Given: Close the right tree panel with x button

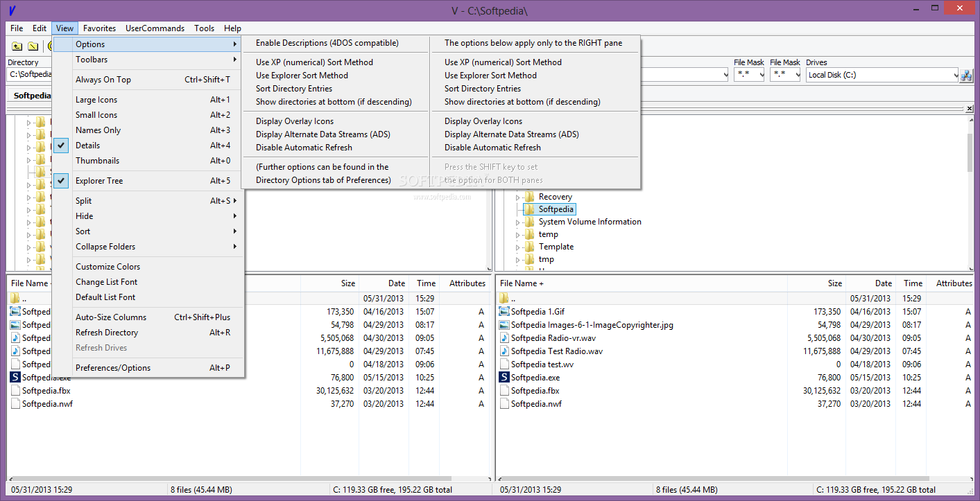Looking at the screenshot, I should pos(970,109).
